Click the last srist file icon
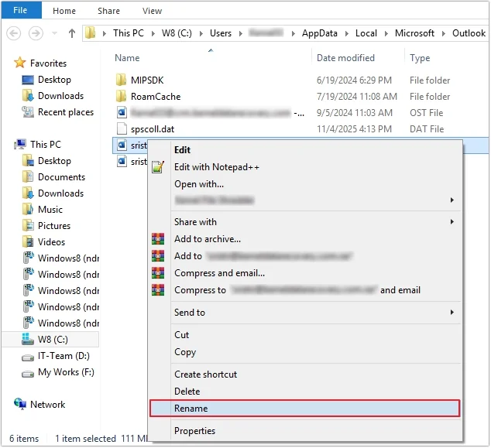This screenshot has width=491, height=448. [x=122, y=162]
